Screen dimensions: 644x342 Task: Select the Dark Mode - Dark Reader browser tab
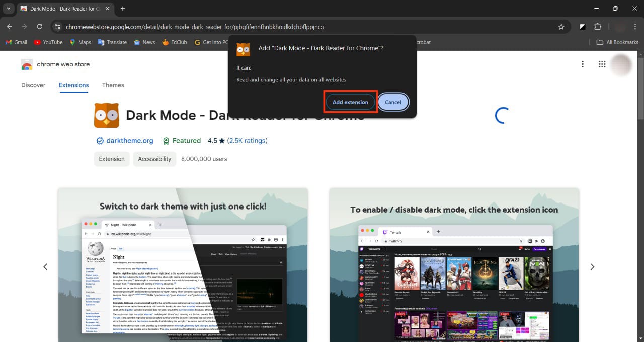(x=65, y=9)
